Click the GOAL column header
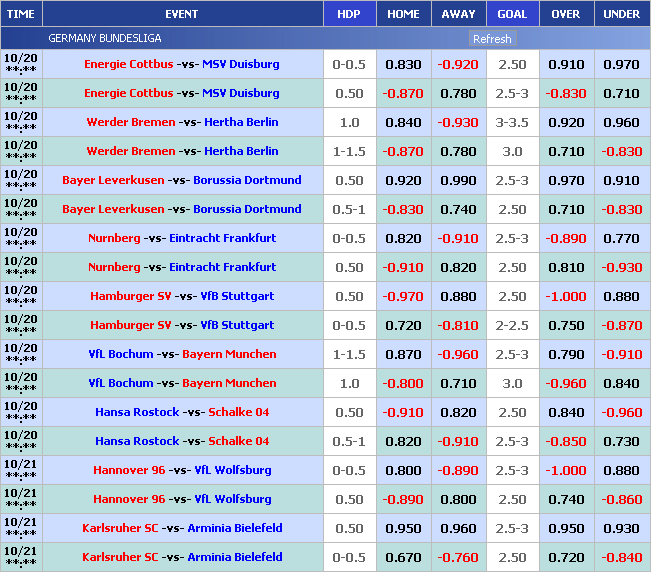 tap(512, 14)
